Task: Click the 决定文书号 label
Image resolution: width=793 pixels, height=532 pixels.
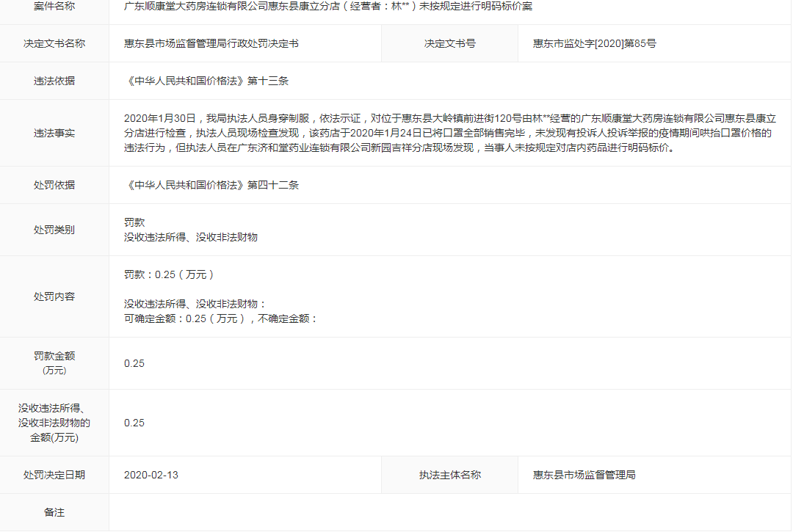Action: coord(449,43)
